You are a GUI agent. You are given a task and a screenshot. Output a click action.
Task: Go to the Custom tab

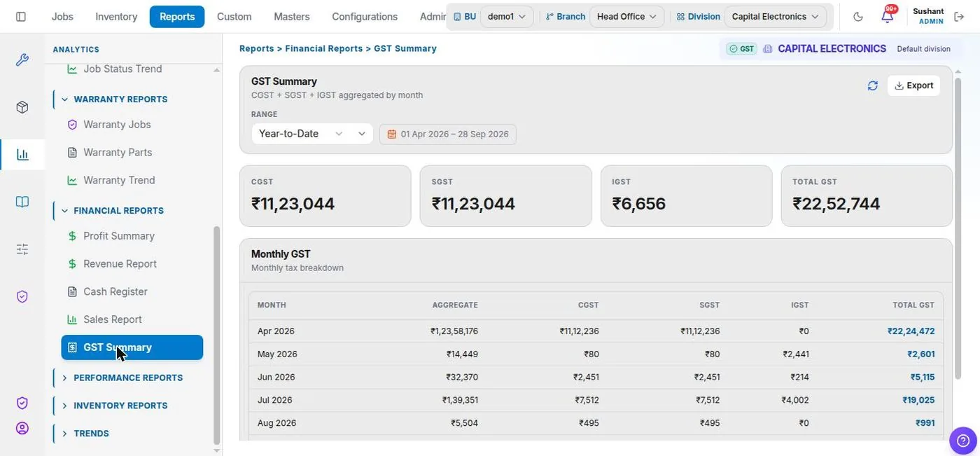coord(234,17)
